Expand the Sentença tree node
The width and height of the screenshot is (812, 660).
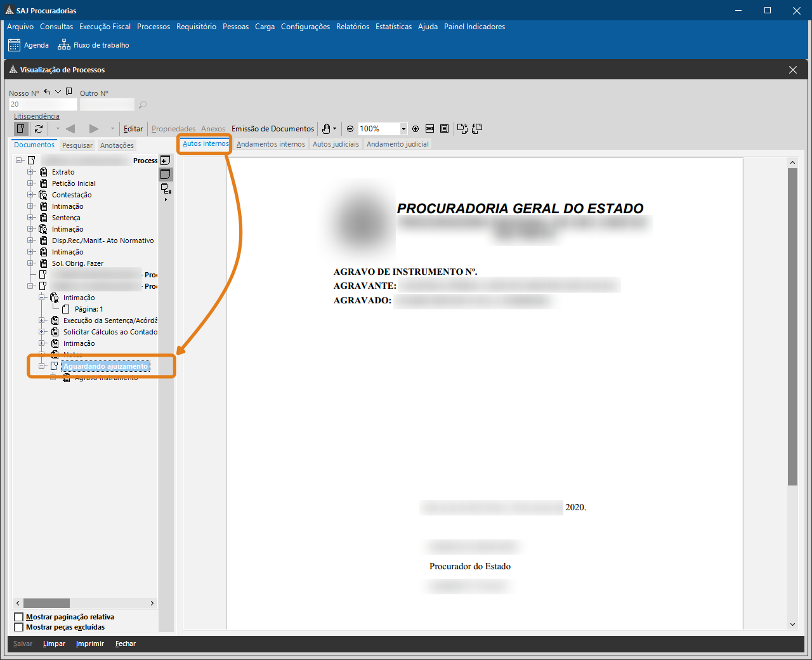coord(30,218)
